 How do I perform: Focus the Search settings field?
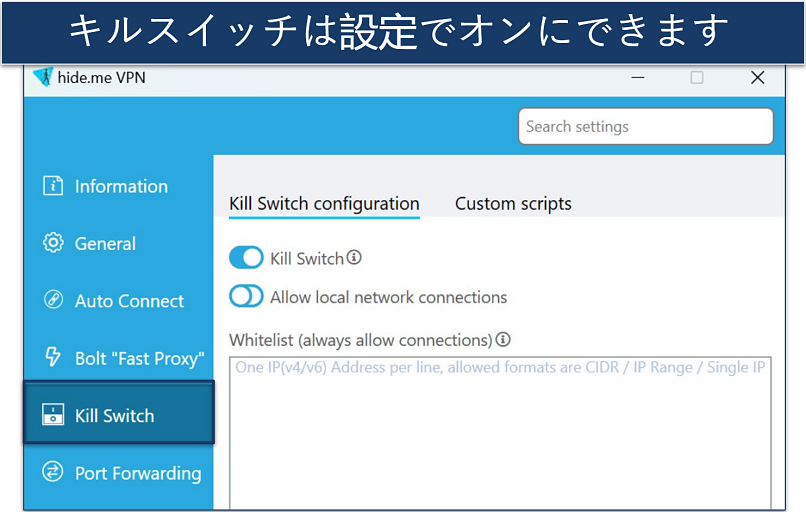pos(645,127)
